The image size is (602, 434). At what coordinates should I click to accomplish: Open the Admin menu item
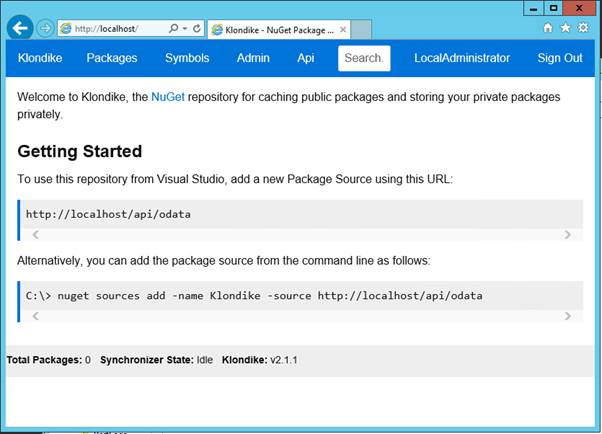point(253,58)
